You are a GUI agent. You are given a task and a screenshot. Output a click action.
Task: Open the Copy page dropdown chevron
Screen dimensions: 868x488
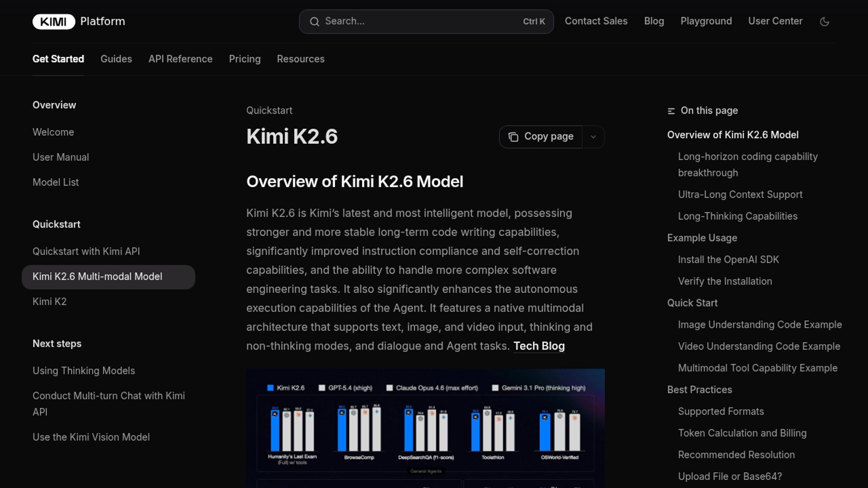[x=593, y=136]
